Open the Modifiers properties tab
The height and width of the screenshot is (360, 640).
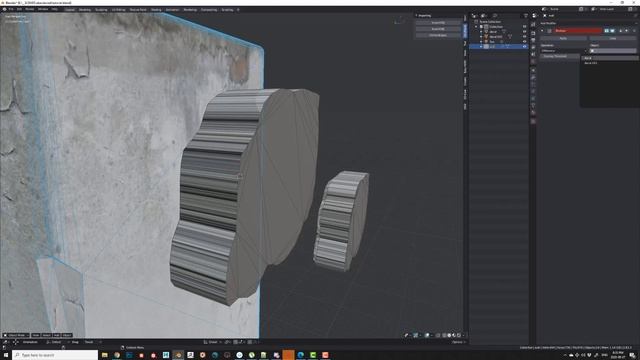click(x=533, y=77)
